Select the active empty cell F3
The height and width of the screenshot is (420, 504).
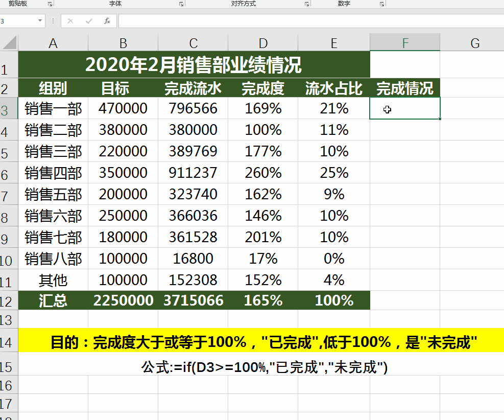pos(405,108)
